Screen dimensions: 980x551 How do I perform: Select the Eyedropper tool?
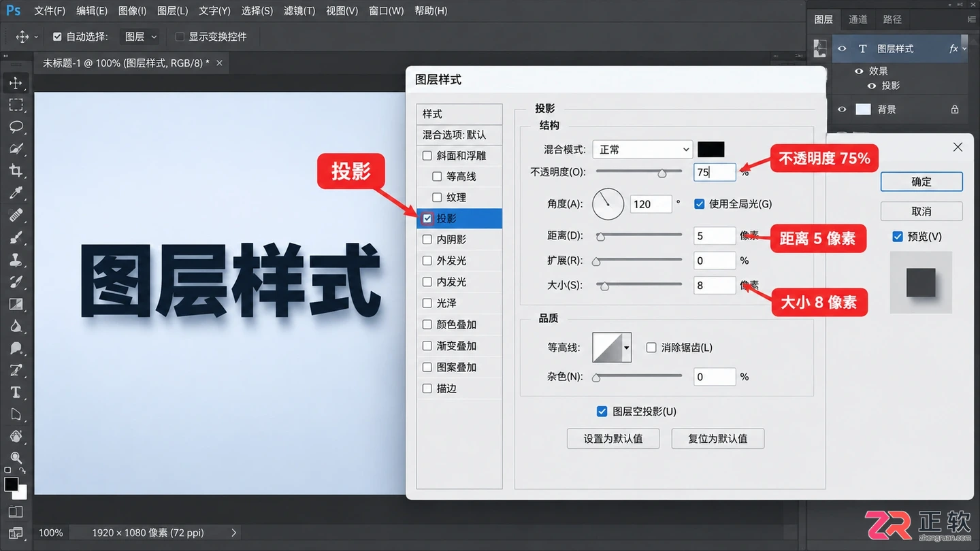coord(16,193)
